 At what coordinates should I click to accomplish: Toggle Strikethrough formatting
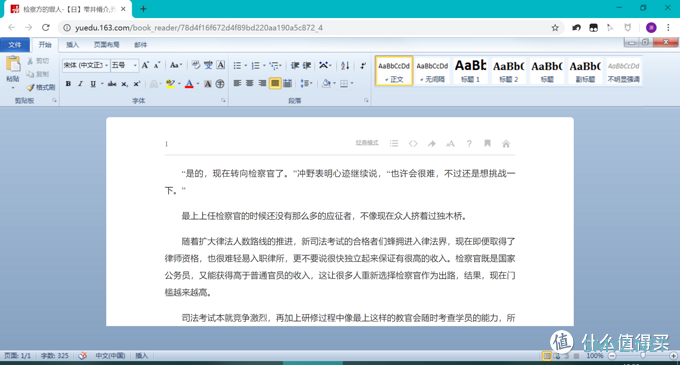112,84
